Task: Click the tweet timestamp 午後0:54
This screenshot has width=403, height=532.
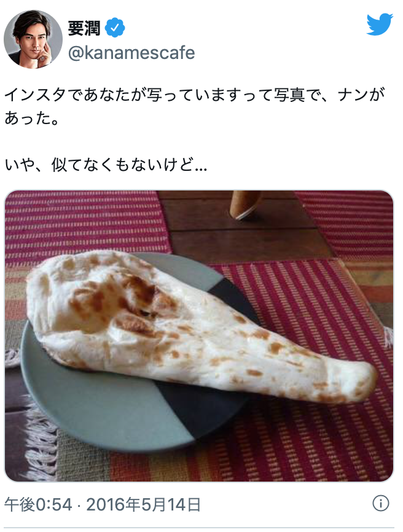Action: point(38,504)
